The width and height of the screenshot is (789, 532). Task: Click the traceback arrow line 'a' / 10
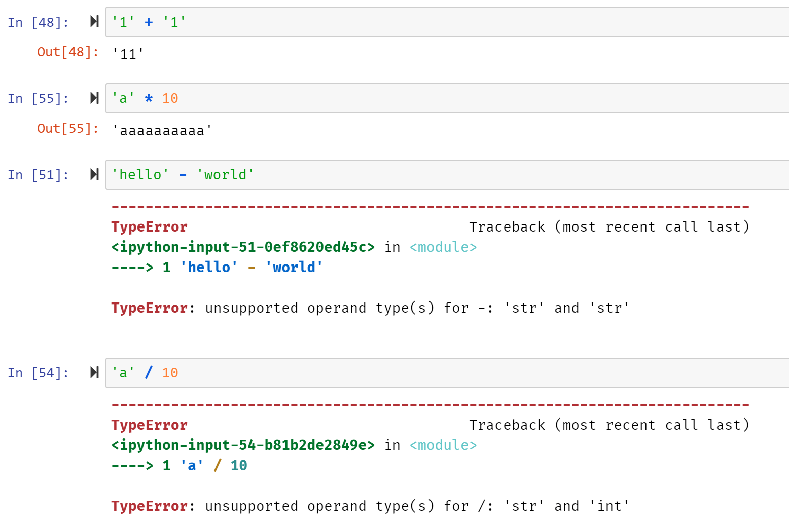179,465
